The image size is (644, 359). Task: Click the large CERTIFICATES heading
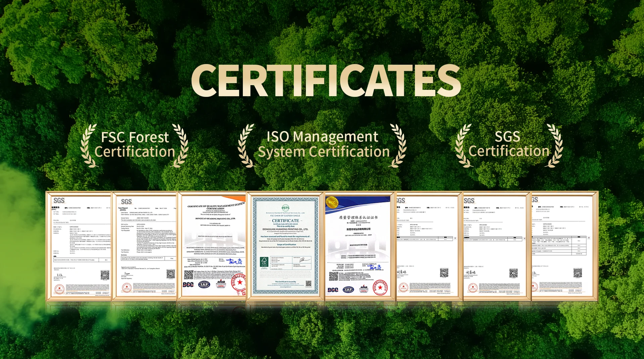[326, 80]
